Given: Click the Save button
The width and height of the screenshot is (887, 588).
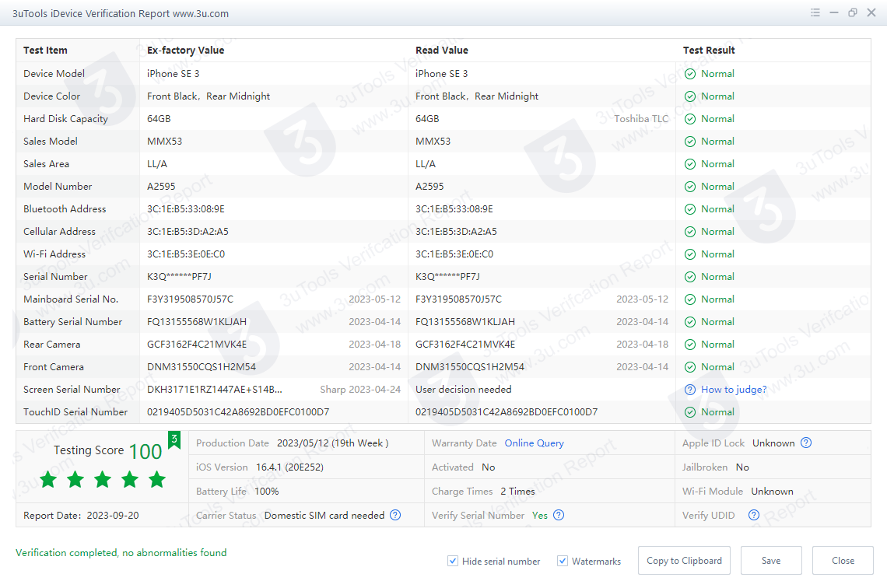Looking at the screenshot, I should (x=770, y=560).
